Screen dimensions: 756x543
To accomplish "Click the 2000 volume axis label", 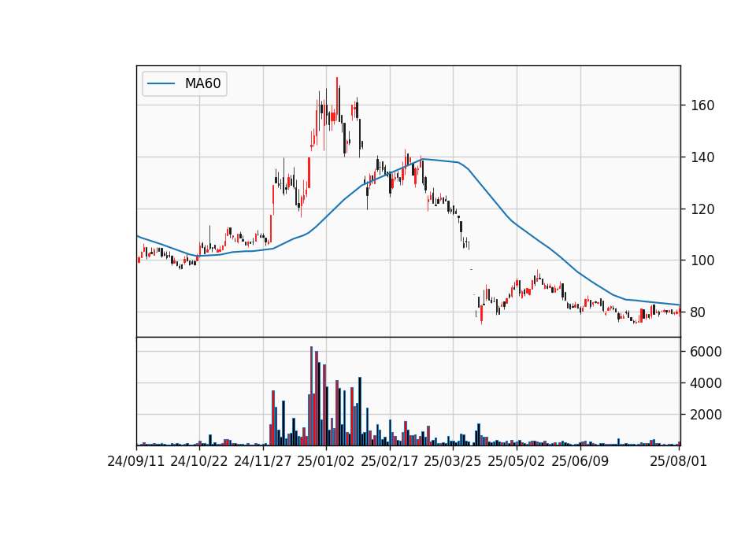I will click(706, 415).
